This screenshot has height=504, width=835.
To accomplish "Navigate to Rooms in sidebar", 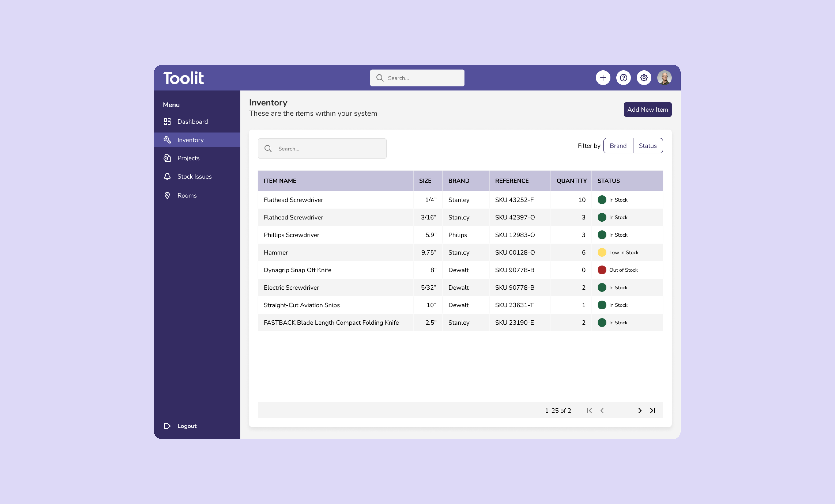I will pyautogui.click(x=187, y=195).
